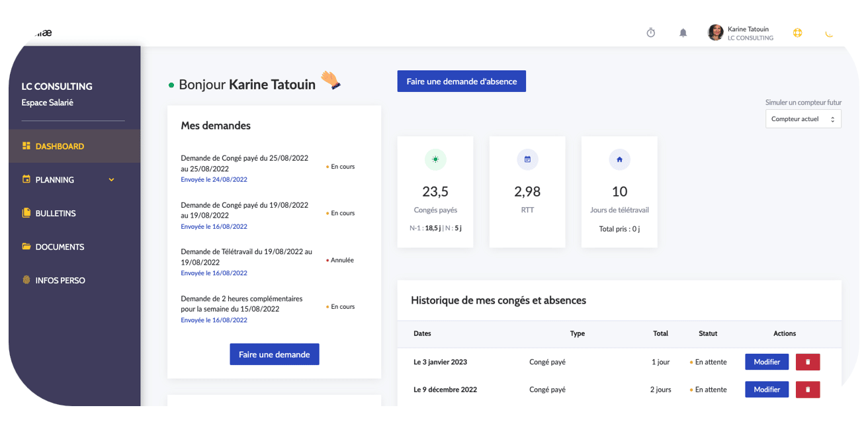Go to Dashboard in the sidebar
868x424 pixels.
pos(74,146)
